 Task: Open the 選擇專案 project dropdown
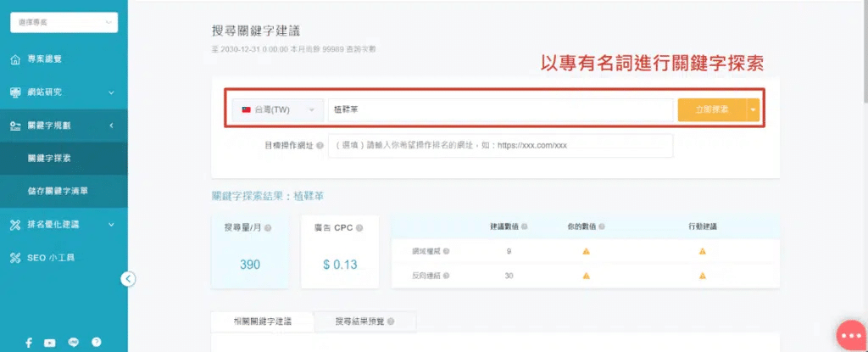[64, 23]
